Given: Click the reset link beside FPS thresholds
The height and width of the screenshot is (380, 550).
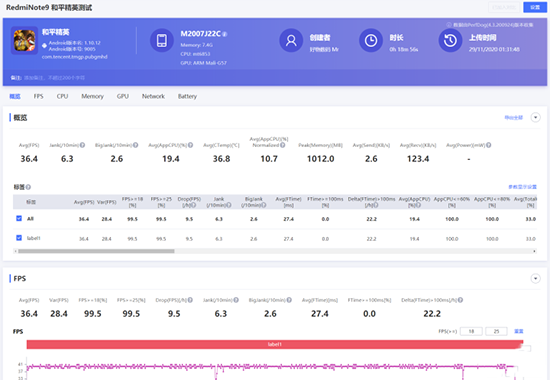Looking at the screenshot, I should tap(519, 331).
